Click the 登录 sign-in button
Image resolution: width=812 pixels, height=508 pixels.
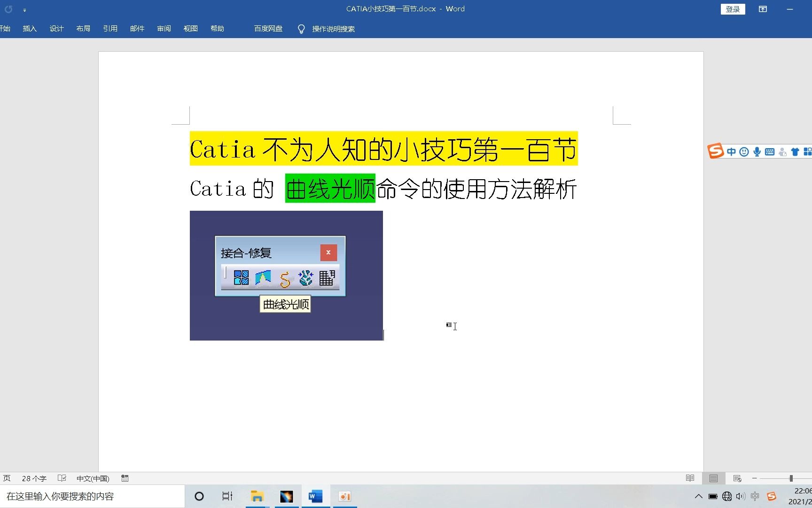pyautogui.click(x=733, y=9)
